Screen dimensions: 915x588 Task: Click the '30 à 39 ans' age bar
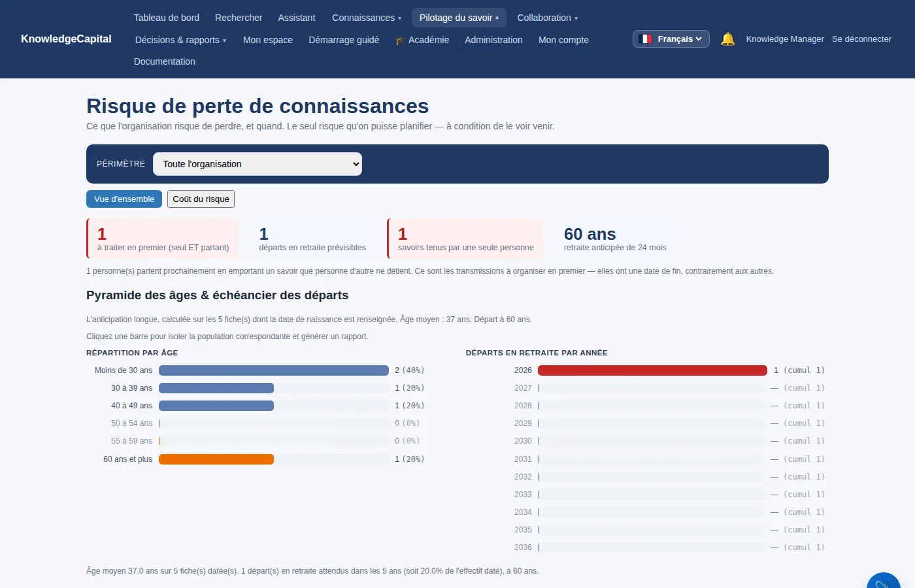pyautogui.click(x=216, y=388)
